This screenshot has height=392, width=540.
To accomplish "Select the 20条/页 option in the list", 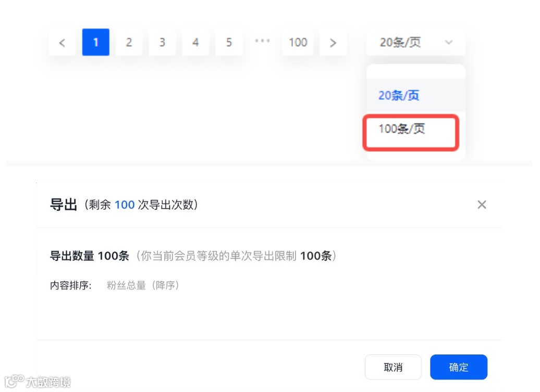I will pos(399,95).
